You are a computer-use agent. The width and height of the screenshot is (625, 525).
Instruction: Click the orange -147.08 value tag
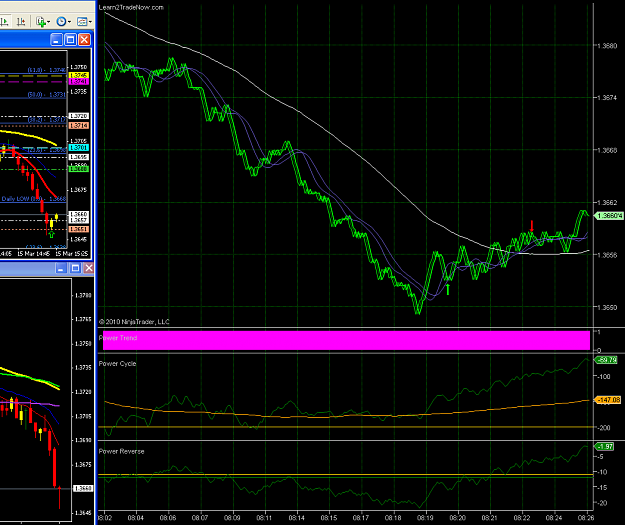608,399
